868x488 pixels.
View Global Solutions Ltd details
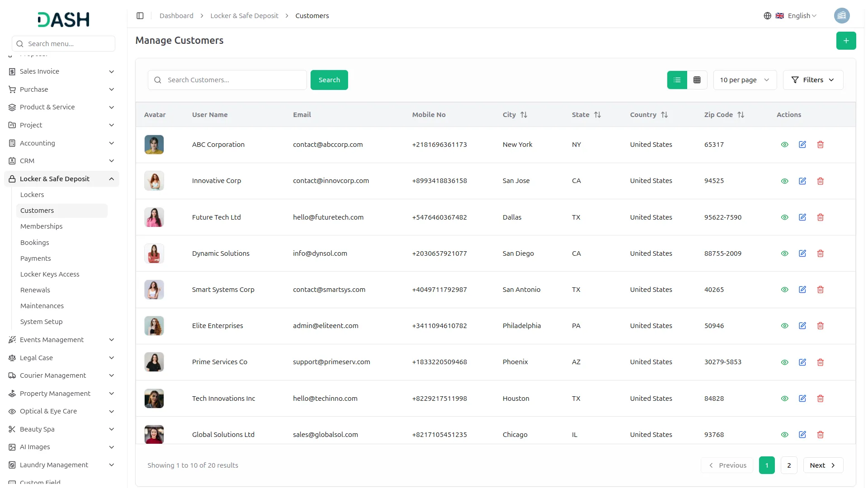[784, 434]
